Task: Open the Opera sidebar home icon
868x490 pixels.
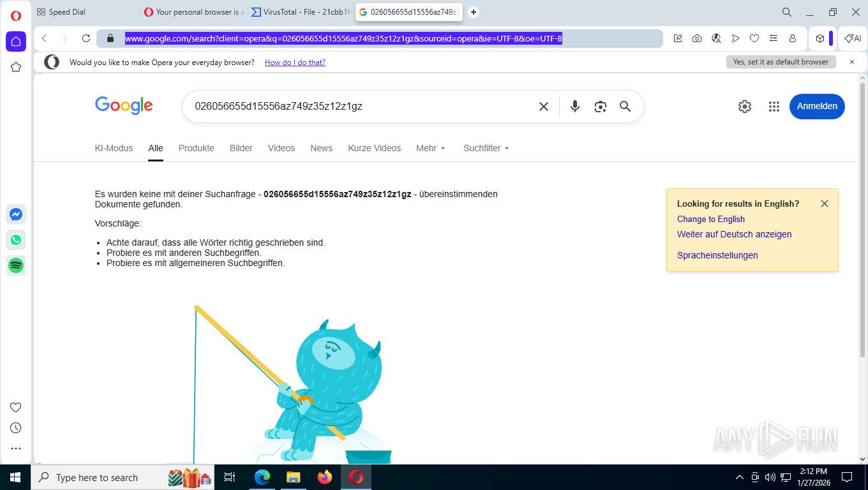Action: pos(16,41)
